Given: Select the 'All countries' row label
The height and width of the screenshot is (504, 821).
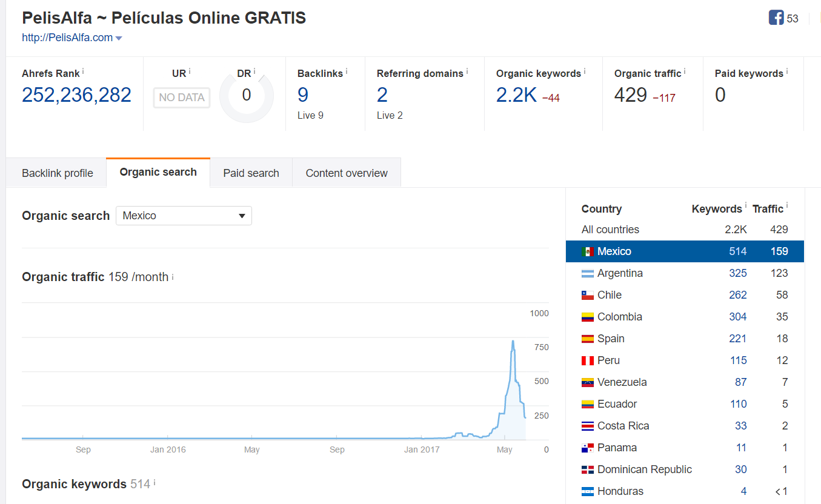Looking at the screenshot, I should tap(610, 230).
